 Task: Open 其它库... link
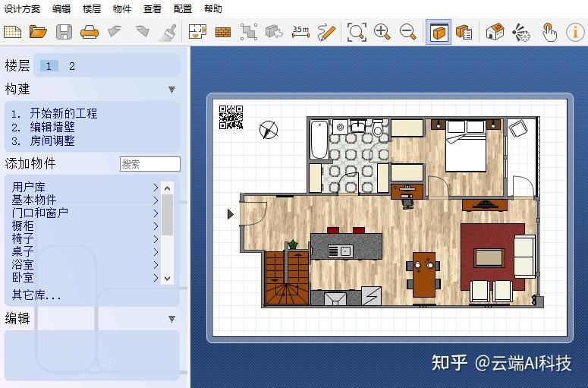click(36, 295)
